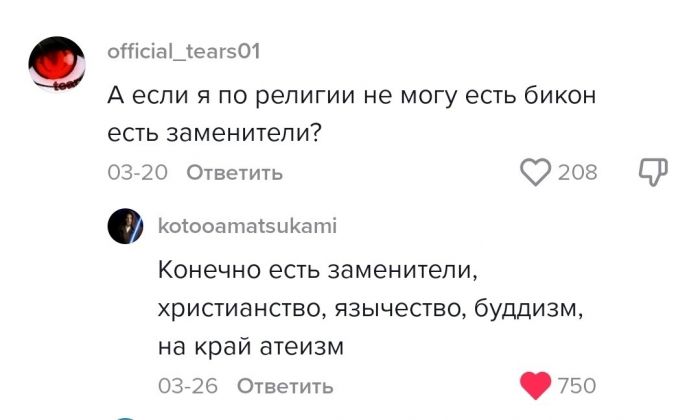Screen dimensions: 700x420
Task: Click the partially visible avatar at bottom
Action: click(x=127, y=416)
